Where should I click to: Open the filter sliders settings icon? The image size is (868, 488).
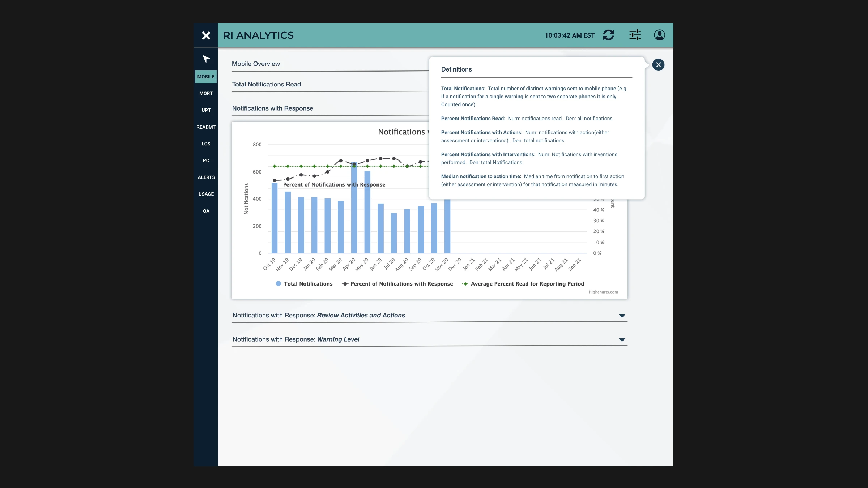point(635,35)
